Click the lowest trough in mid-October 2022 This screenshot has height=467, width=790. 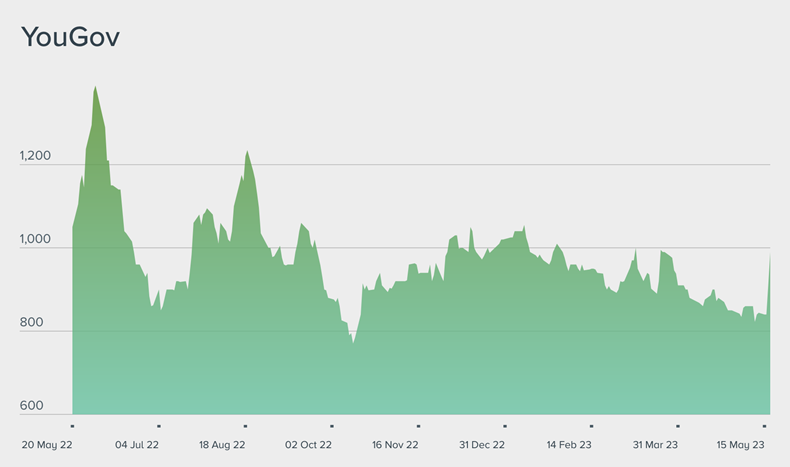pos(353,343)
